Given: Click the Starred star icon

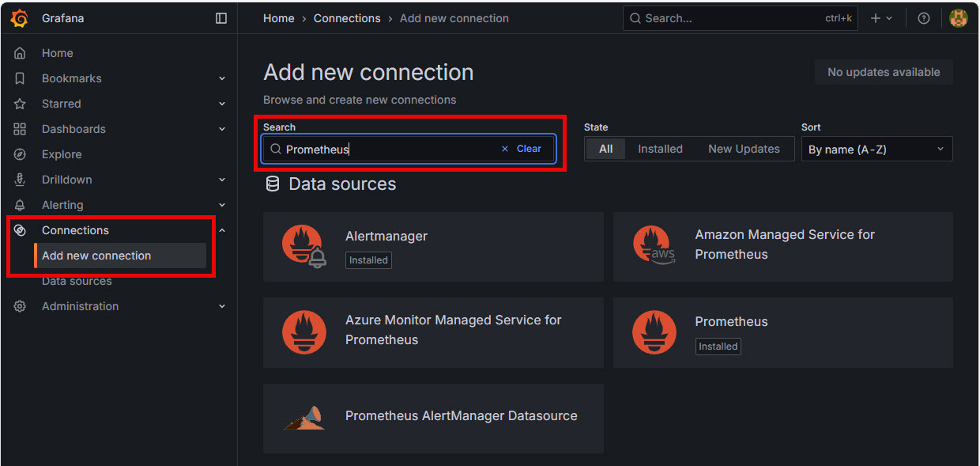Looking at the screenshot, I should tap(21, 104).
